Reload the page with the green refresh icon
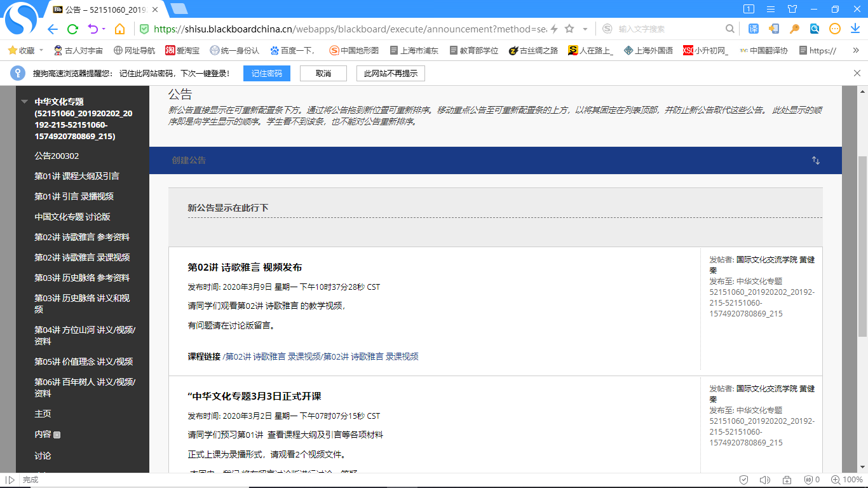 (x=72, y=29)
